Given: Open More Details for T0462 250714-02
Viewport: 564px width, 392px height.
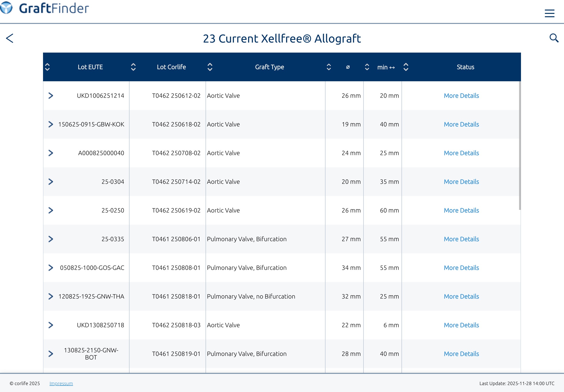Looking at the screenshot, I should click(461, 182).
